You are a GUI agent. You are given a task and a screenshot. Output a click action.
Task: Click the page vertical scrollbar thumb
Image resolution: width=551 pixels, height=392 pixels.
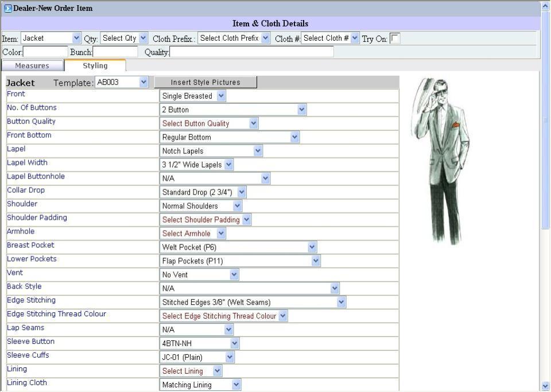click(x=545, y=120)
